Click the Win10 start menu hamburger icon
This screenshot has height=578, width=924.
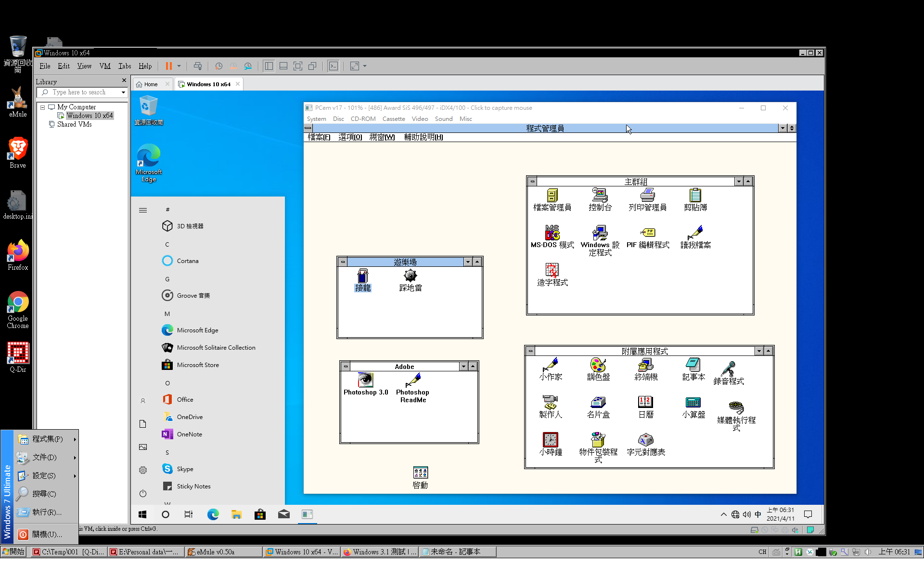[x=143, y=210]
